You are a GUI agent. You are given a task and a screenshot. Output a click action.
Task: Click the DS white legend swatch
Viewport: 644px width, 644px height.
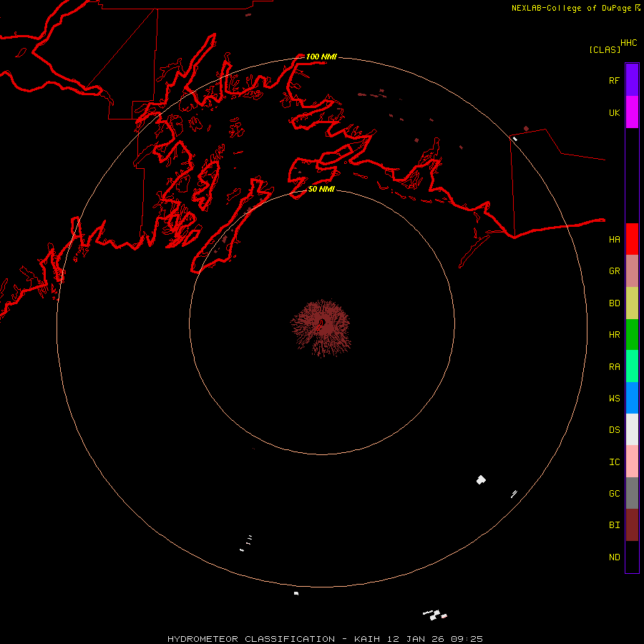pos(632,429)
